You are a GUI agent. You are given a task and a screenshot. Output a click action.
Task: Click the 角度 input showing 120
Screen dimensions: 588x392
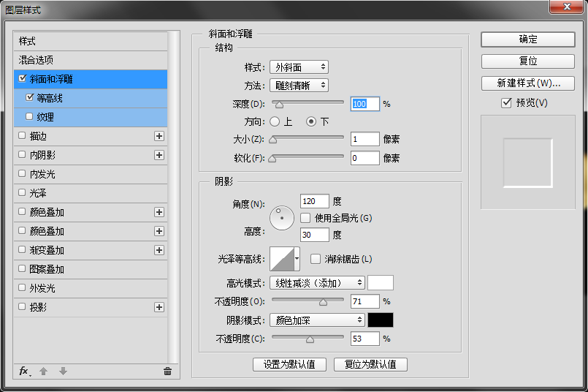(315, 201)
